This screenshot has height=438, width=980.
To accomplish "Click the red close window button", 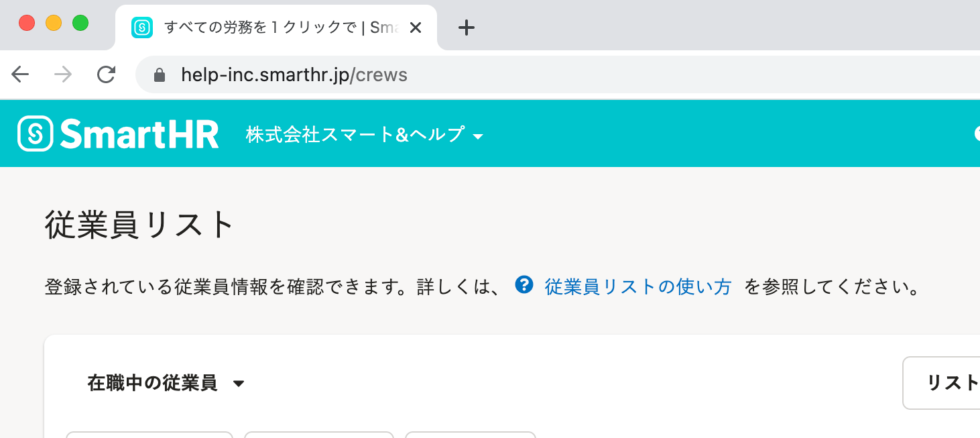I will [x=27, y=23].
